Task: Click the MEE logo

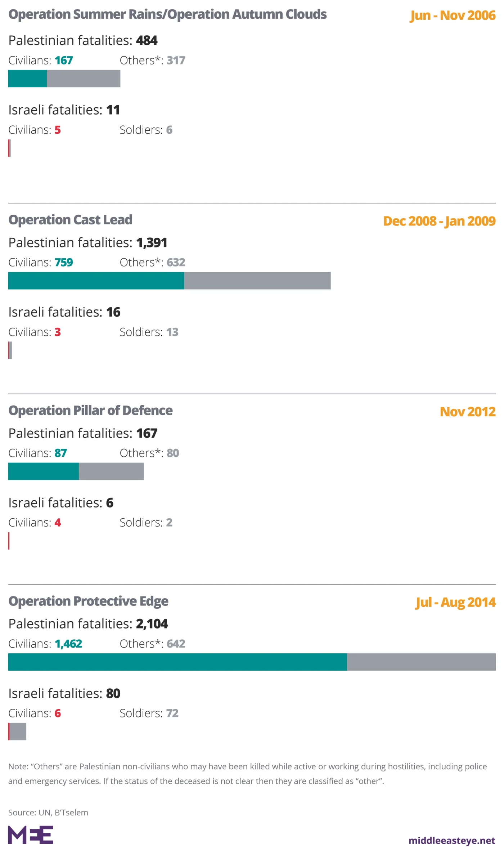Action: click(31, 835)
